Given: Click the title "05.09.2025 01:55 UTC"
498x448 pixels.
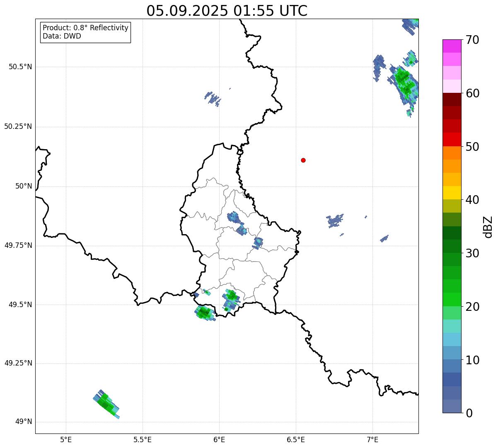Looking at the screenshot, I should [227, 11].
